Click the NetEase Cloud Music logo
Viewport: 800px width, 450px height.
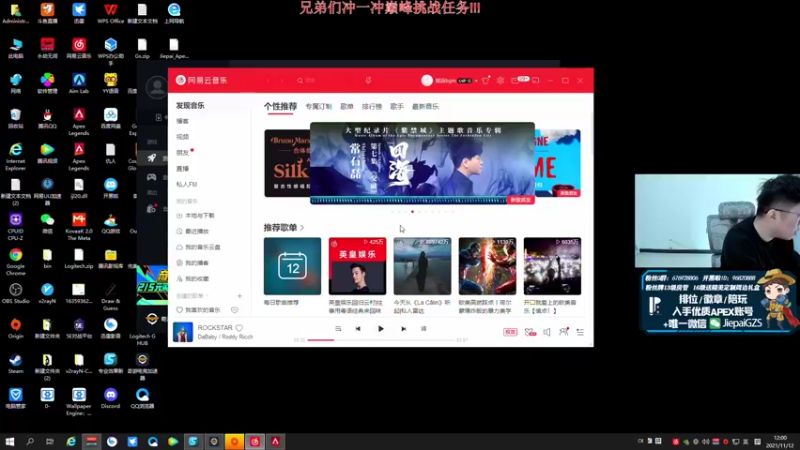pos(202,80)
